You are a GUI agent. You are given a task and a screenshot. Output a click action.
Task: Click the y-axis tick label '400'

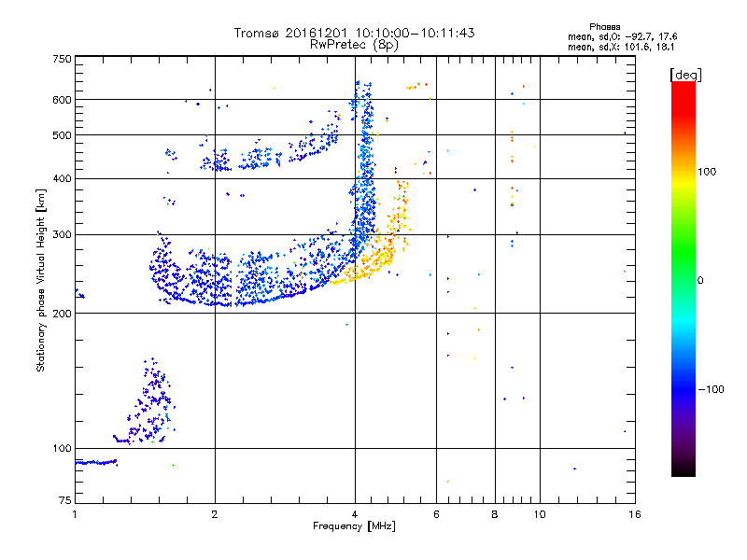62,179
